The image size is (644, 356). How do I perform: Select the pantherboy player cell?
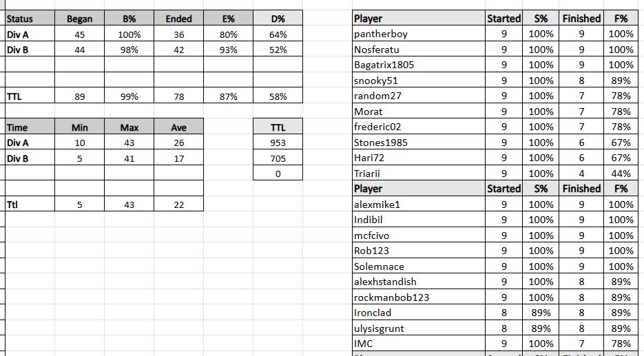coord(417,34)
